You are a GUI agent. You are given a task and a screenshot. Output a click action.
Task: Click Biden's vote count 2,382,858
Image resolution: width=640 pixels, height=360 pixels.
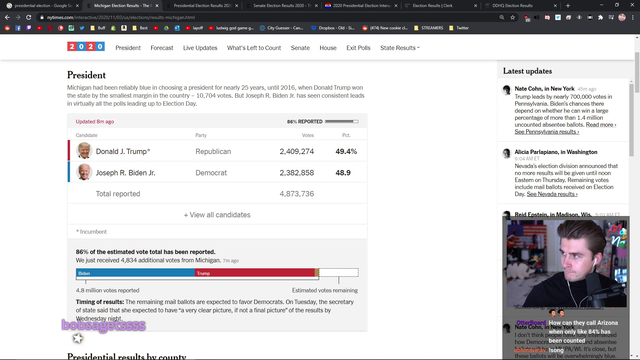point(297,173)
